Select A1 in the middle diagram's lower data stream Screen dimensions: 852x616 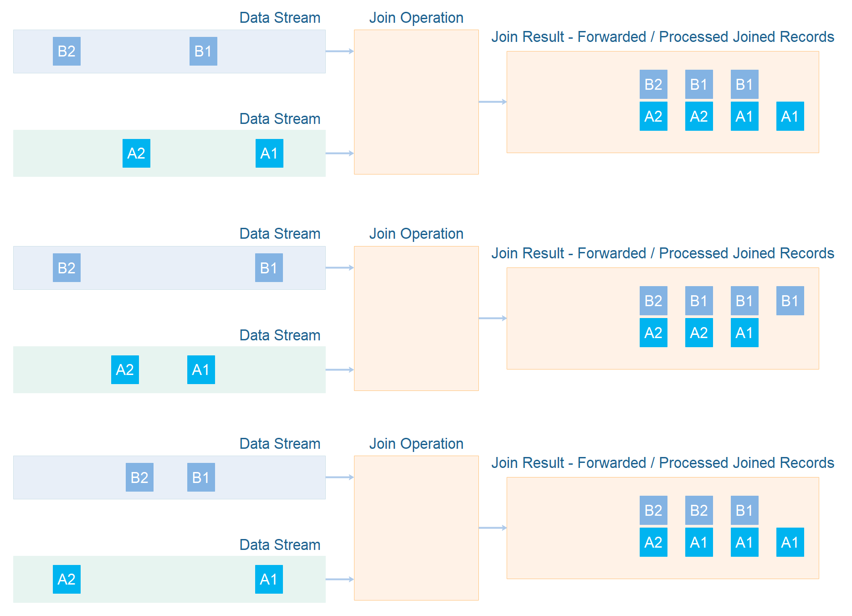tap(201, 370)
